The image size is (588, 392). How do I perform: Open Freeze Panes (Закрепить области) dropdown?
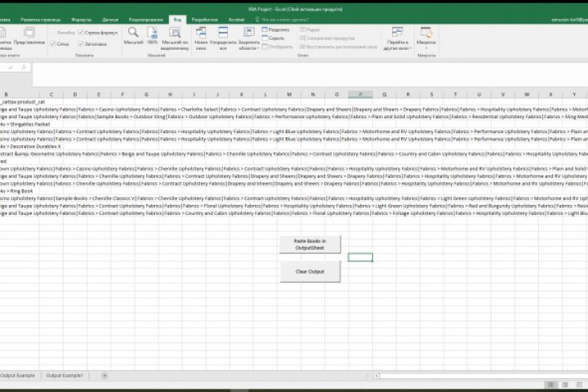249,38
